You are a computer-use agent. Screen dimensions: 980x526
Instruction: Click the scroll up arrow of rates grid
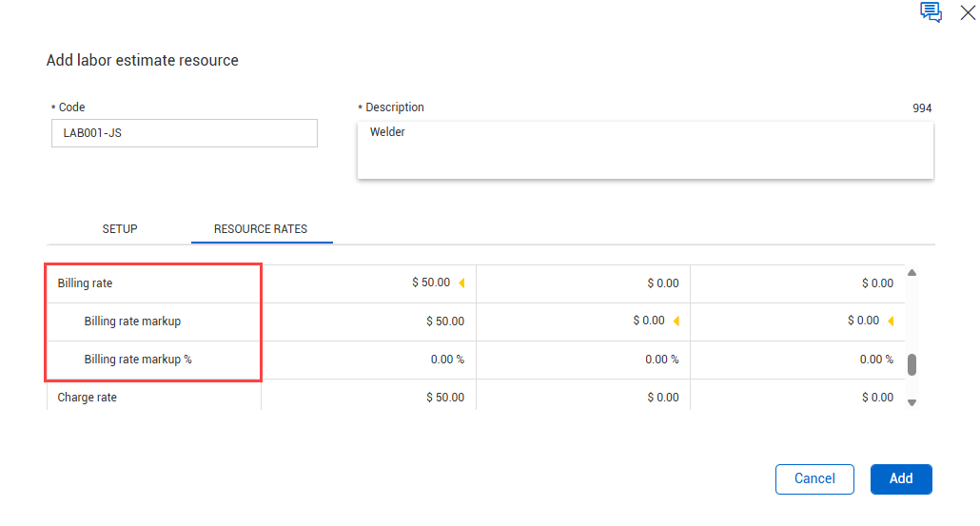coord(911,273)
